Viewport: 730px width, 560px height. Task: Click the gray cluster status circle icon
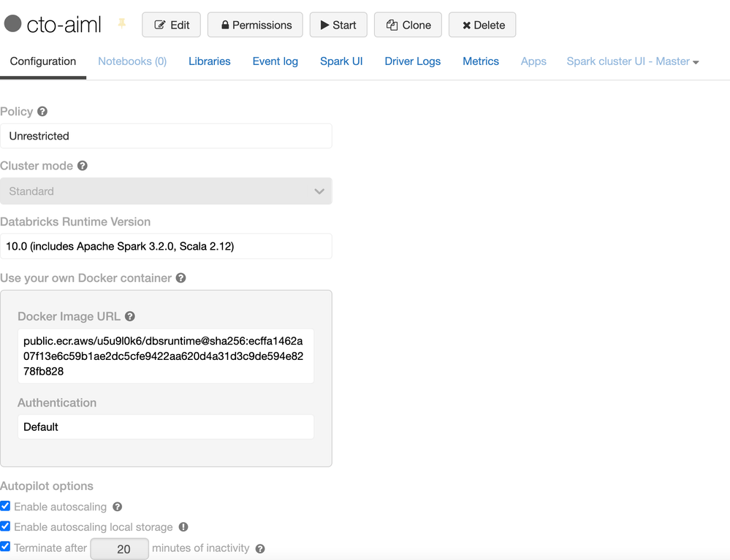click(12, 24)
